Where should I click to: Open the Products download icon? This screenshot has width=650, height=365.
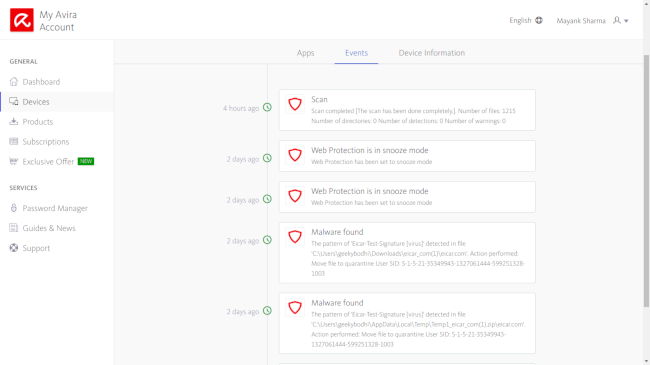14,121
